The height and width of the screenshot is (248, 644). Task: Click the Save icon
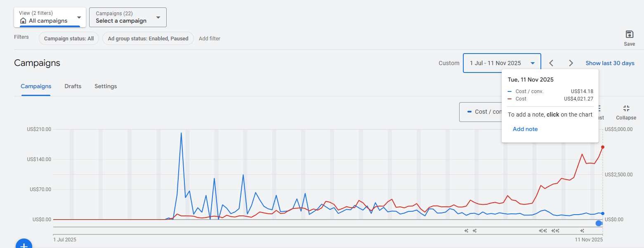coord(629,35)
